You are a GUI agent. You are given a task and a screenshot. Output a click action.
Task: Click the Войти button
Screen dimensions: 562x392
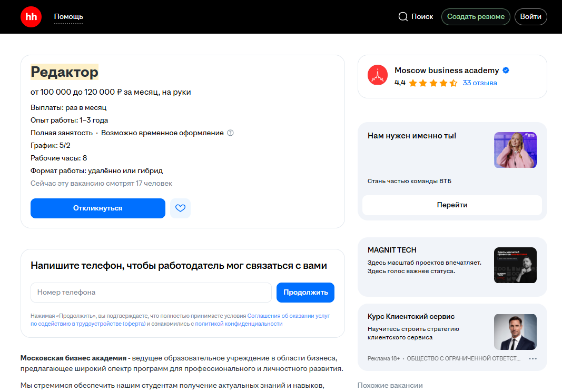click(530, 17)
